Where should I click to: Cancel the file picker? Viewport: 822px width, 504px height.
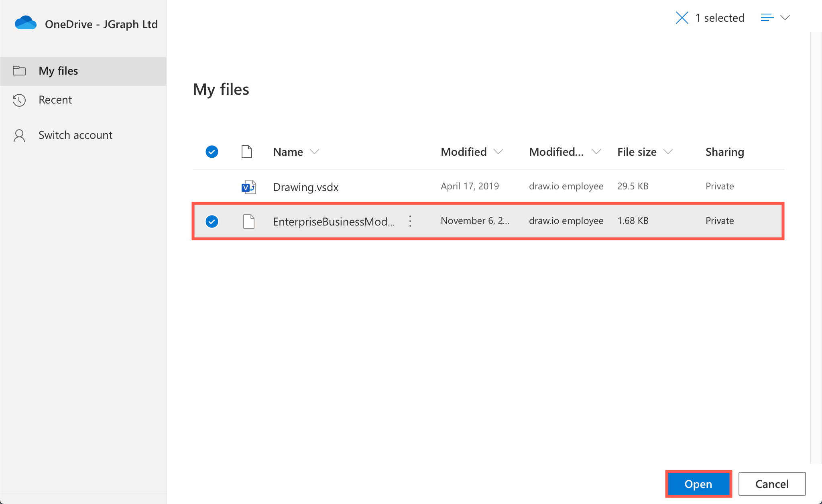click(x=772, y=484)
